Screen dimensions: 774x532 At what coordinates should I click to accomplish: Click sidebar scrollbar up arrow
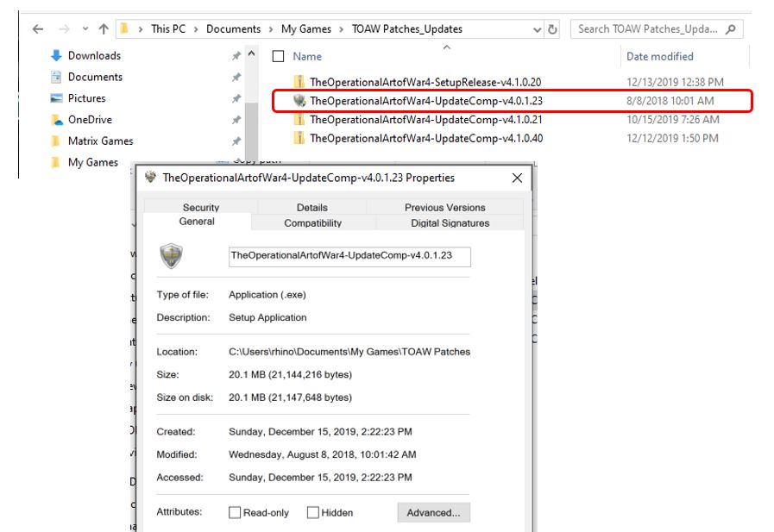coord(251,53)
